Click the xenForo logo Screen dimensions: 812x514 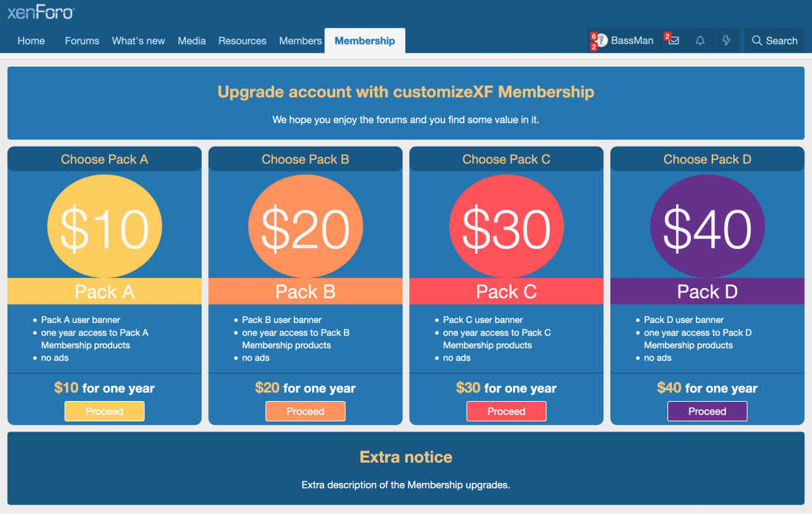[x=41, y=12]
